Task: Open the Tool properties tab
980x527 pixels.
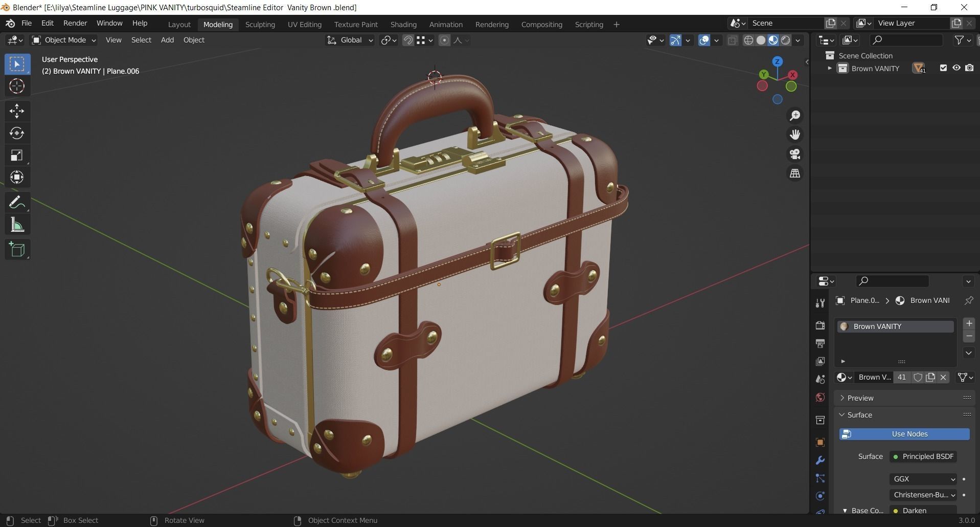Action: click(x=820, y=303)
